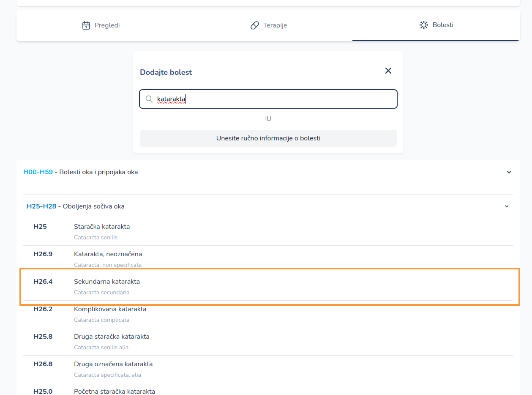Switch to the Terapije tab
The height and width of the screenshot is (395, 532).
[269, 25]
